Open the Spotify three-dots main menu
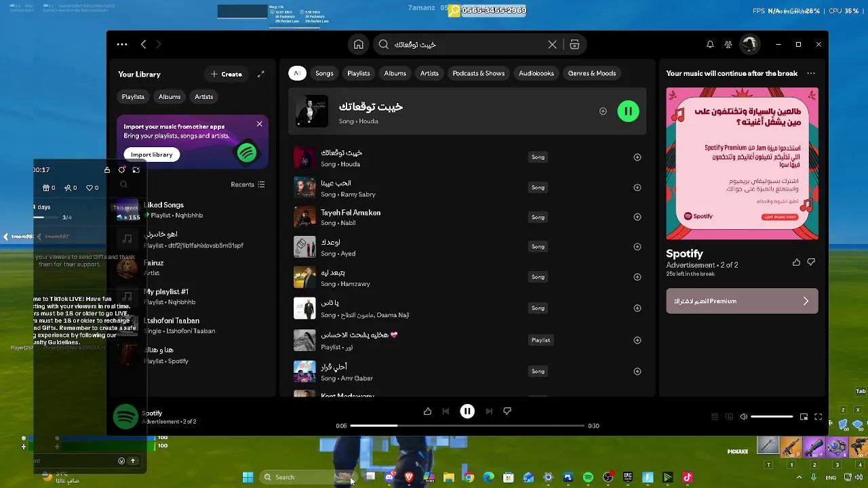Image resolution: width=868 pixels, height=488 pixels. (122, 44)
